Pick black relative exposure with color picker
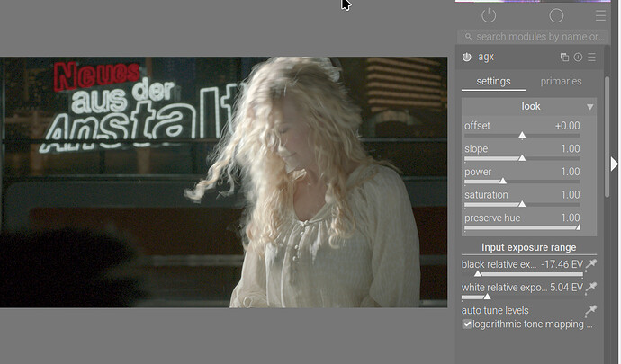621x364 pixels. click(591, 264)
